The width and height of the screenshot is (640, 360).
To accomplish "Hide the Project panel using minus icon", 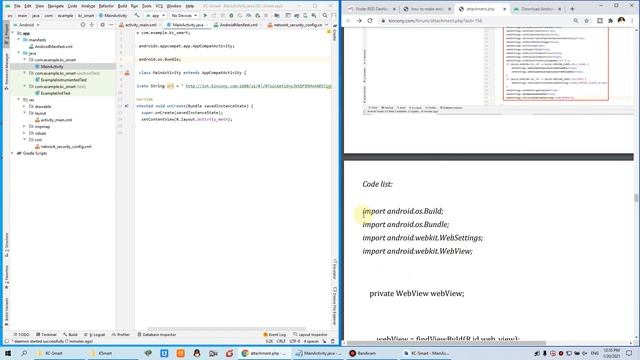I will point(111,25).
